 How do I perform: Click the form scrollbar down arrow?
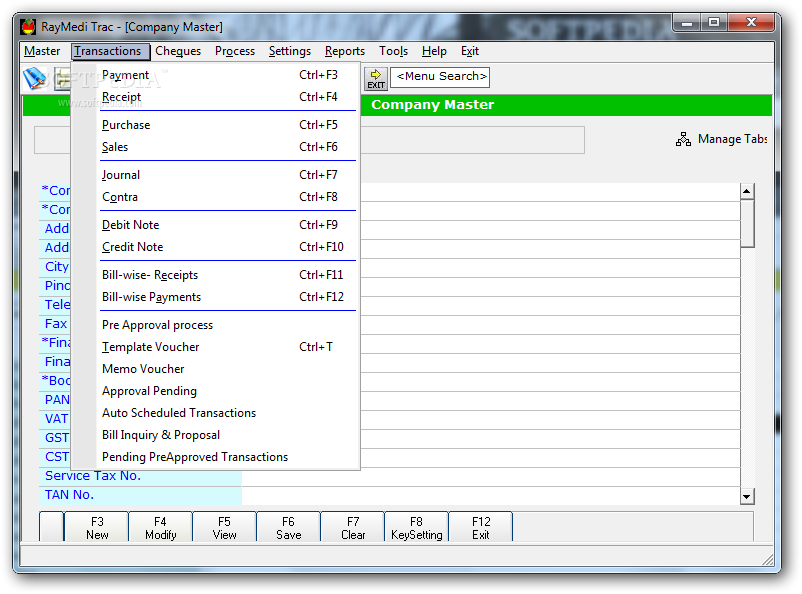pos(747,496)
